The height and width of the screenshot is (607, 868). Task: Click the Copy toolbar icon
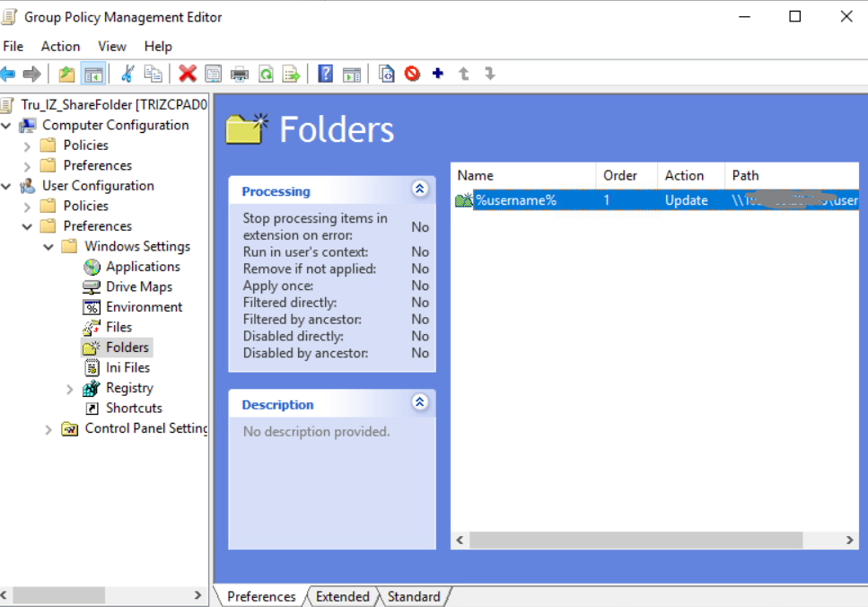pyautogui.click(x=153, y=74)
